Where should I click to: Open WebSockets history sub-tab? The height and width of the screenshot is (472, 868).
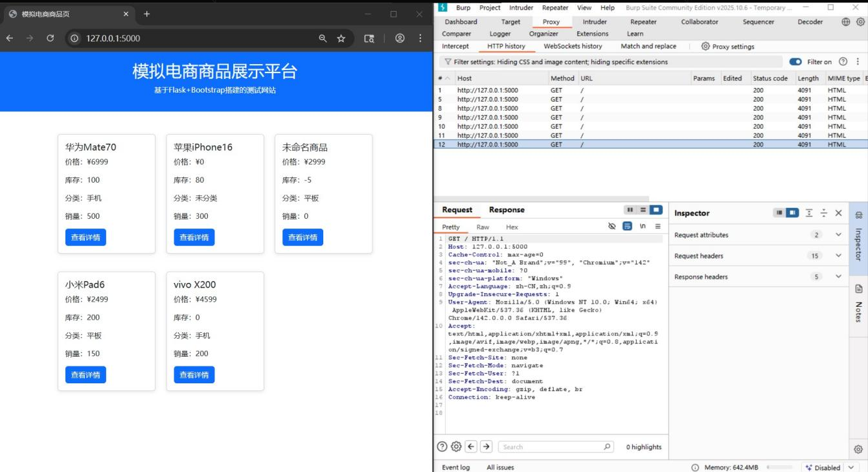pyautogui.click(x=573, y=47)
